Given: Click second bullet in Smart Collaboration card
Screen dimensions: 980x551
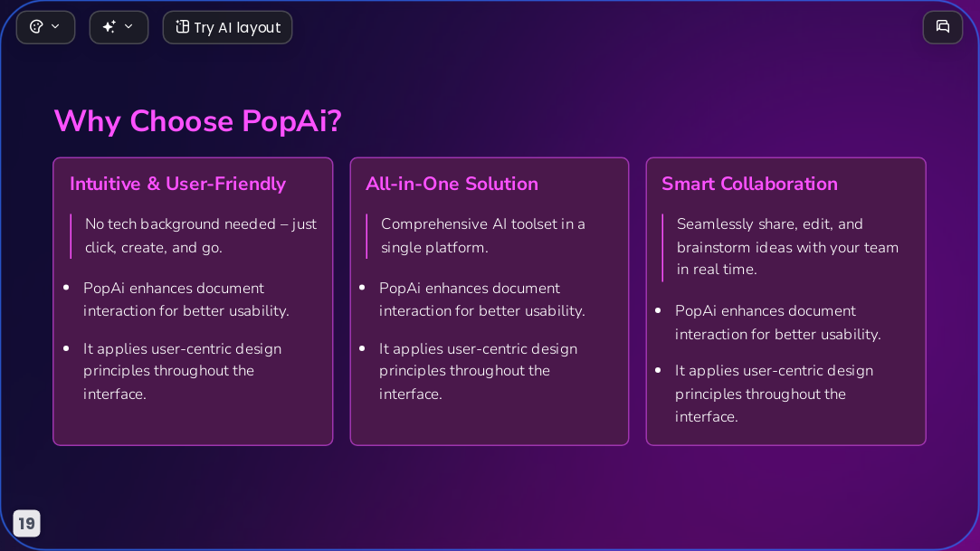Looking at the screenshot, I should coord(774,394).
